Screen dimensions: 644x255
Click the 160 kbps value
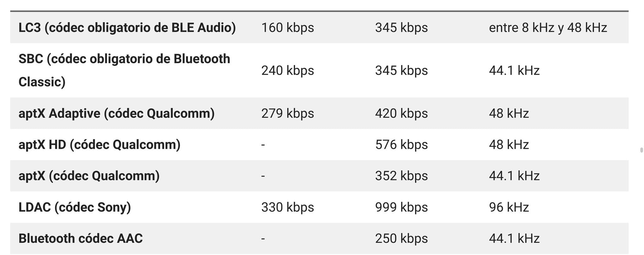tap(287, 28)
